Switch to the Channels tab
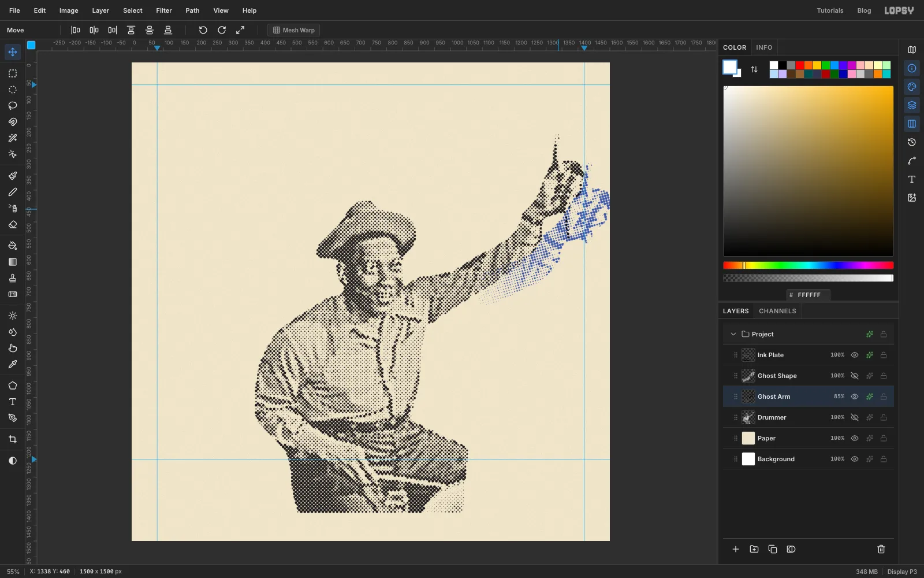This screenshot has height=578, width=924. pos(777,311)
